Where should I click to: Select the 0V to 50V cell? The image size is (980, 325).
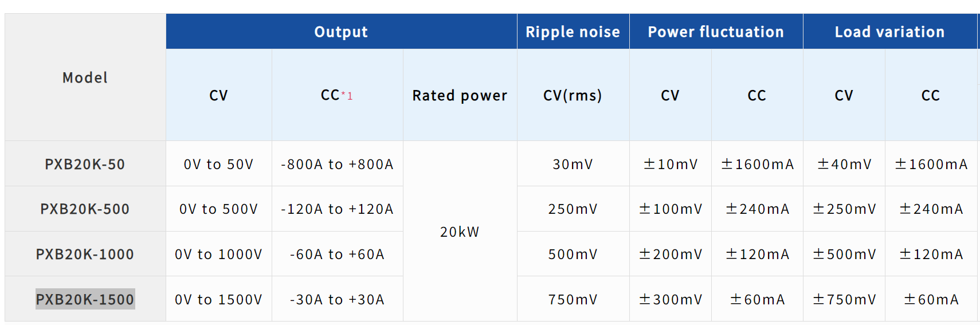click(218, 165)
